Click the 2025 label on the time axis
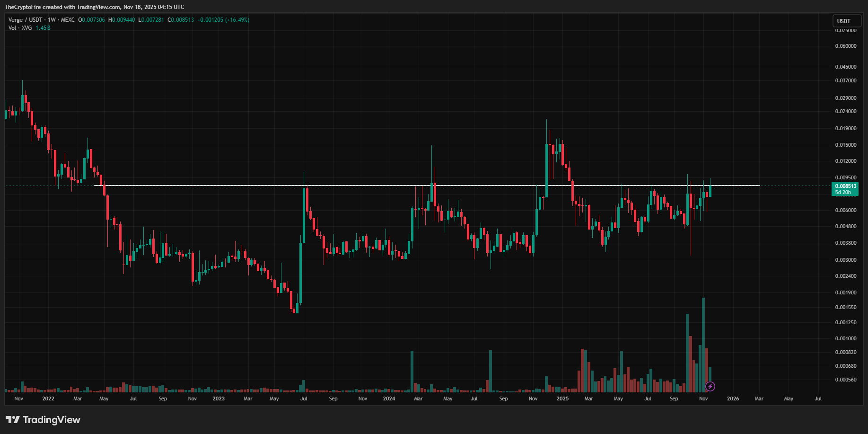 563,399
